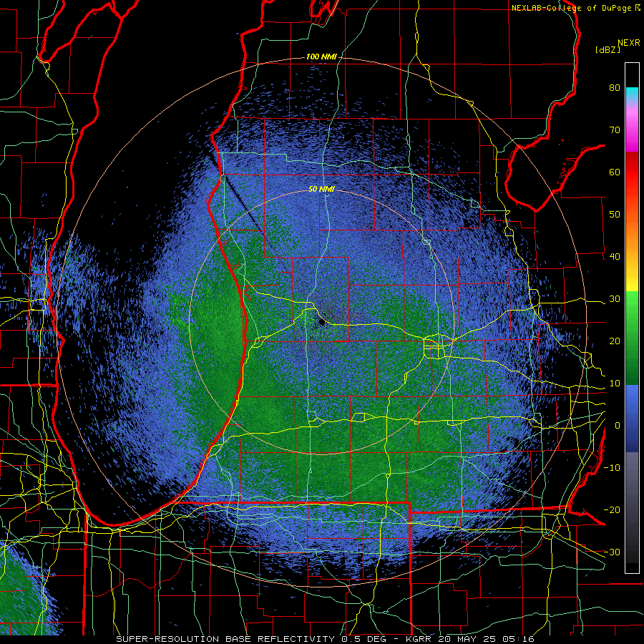Click the 60 value on dBZ scale
644x644 pixels.
615,172
